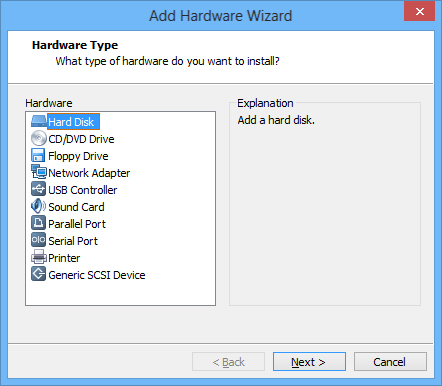Click the Floppy Drive diskette icon
Screen dimensions: 442x386
pos(38,155)
